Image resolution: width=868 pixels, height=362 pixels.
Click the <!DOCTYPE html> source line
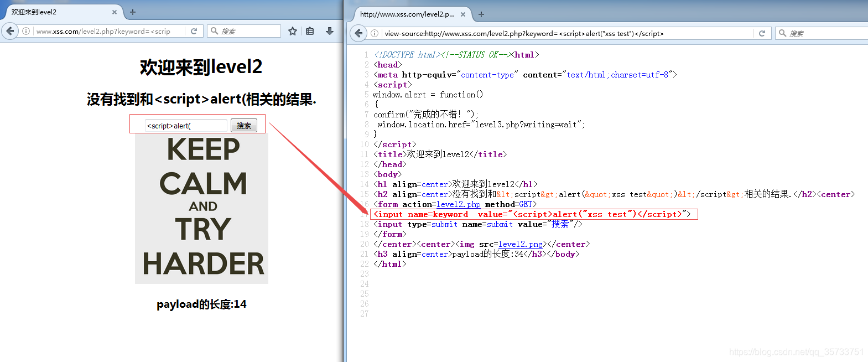tap(456, 55)
